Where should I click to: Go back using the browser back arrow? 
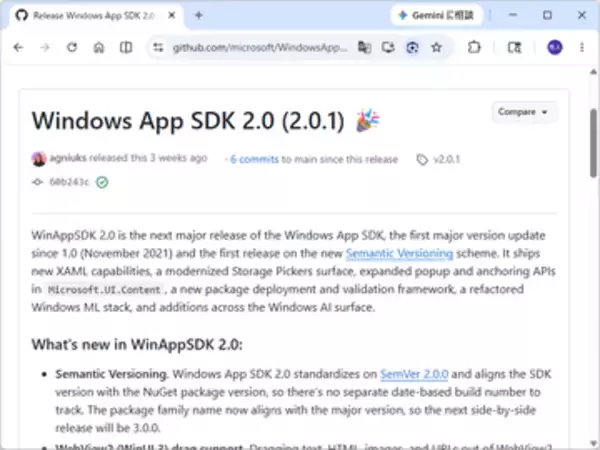pyautogui.click(x=18, y=47)
